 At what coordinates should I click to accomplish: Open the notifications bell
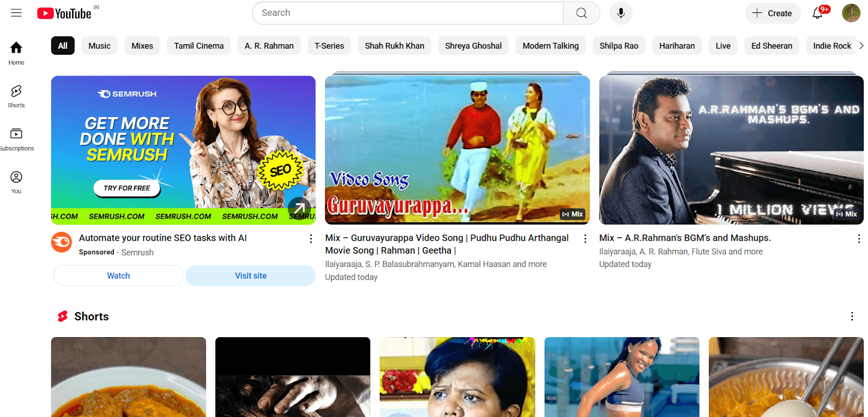tap(818, 13)
